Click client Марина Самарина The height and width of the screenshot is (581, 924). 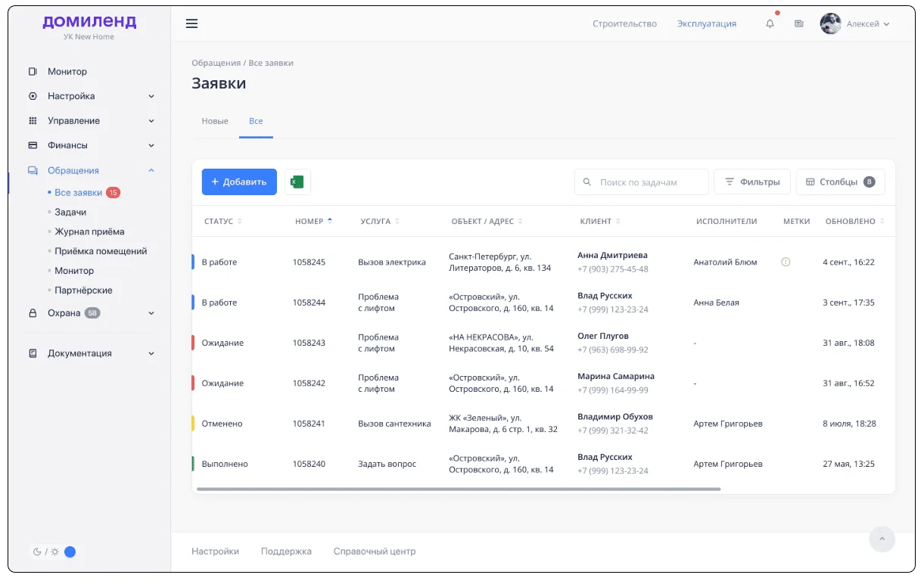[x=616, y=376]
